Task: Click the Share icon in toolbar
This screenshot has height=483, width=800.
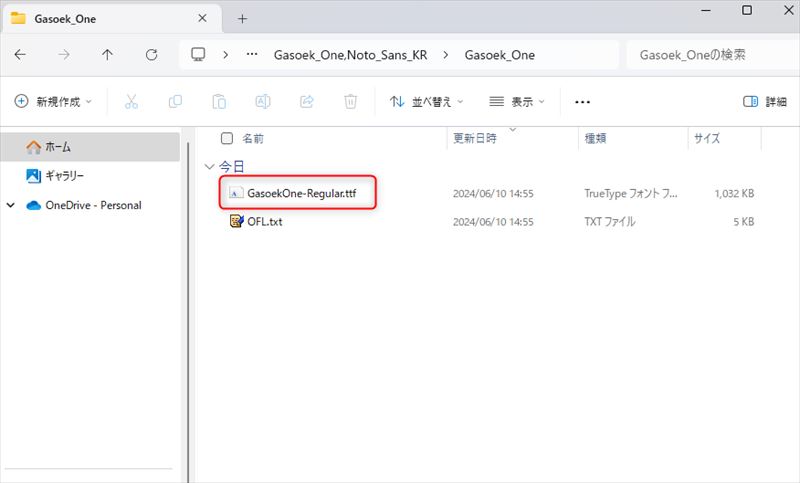Action: [x=307, y=102]
